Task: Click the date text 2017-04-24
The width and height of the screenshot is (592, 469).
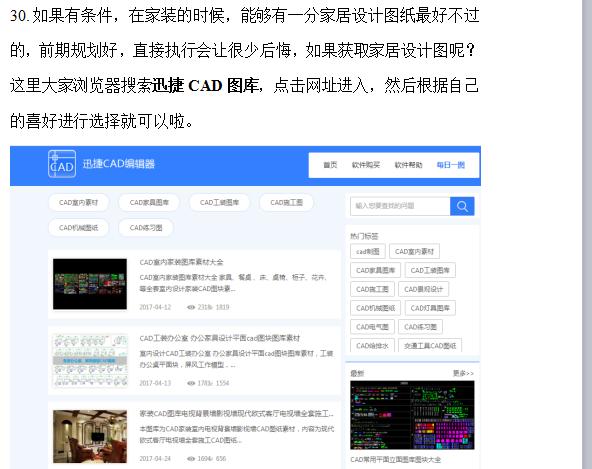Action: (155, 458)
